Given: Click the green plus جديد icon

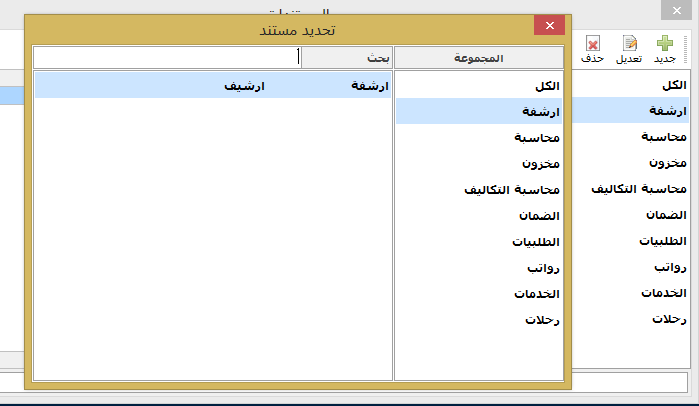Looking at the screenshot, I should click(x=664, y=44).
